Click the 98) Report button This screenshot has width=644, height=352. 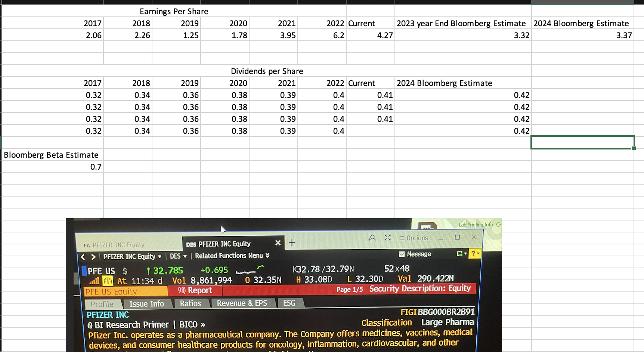(195, 290)
